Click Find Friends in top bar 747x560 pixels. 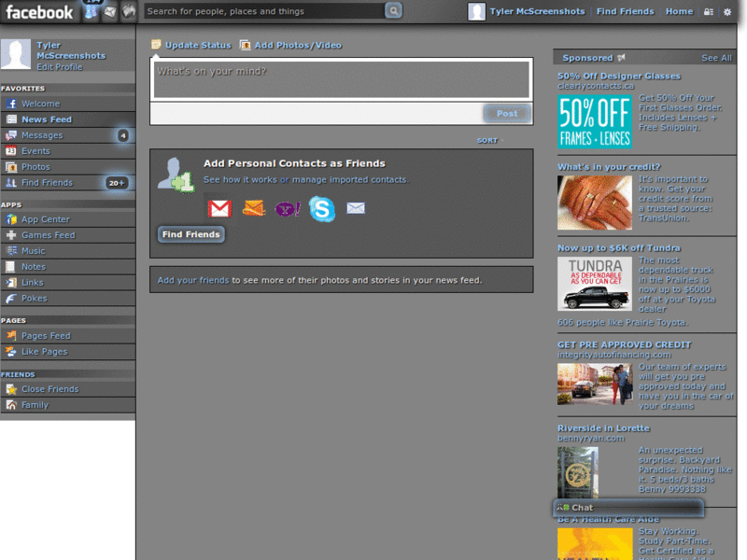click(x=625, y=11)
